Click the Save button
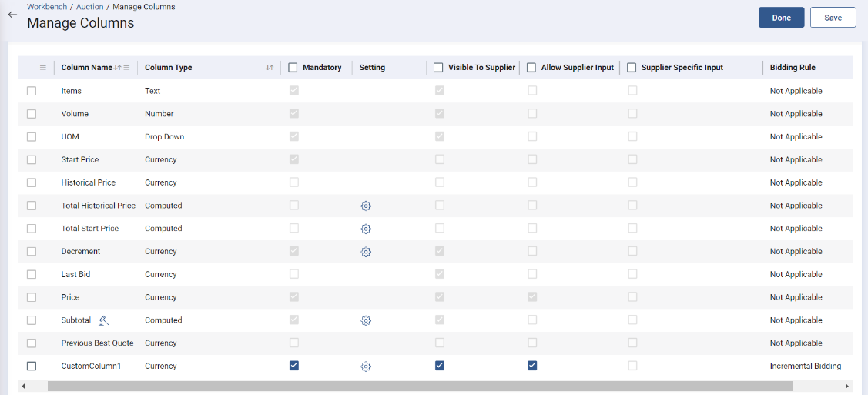 pyautogui.click(x=833, y=18)
